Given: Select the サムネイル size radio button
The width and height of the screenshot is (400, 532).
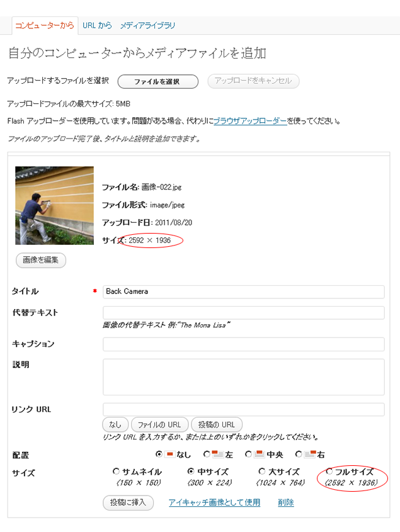Looking at the screenshot, I should pyautogui.click(x=116, y=471).
